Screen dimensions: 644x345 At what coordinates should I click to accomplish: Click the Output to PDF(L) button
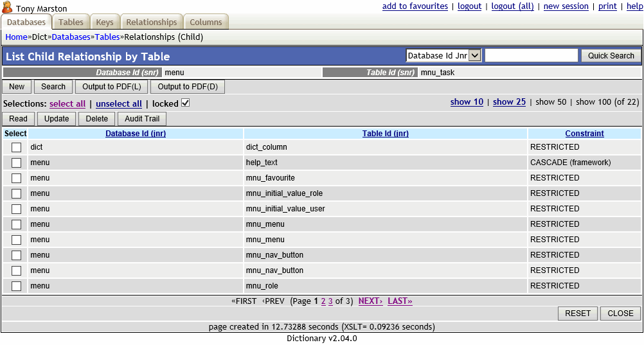pos(112,87)
